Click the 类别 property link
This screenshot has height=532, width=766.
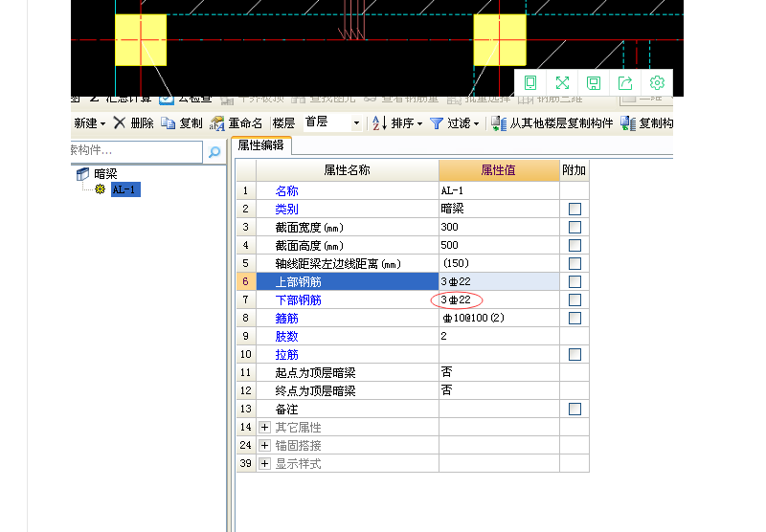tap(286, 209)
